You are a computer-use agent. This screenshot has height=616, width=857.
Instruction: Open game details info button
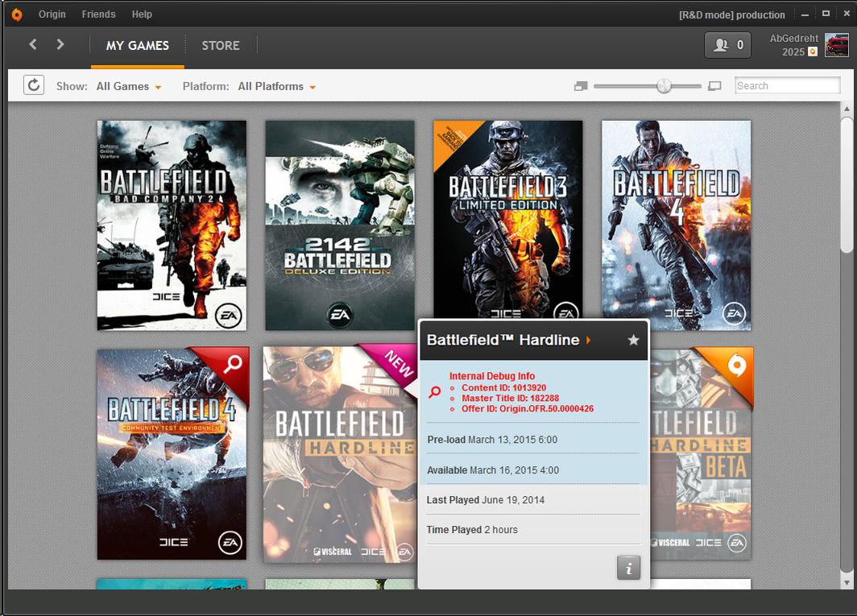[628, 568]
